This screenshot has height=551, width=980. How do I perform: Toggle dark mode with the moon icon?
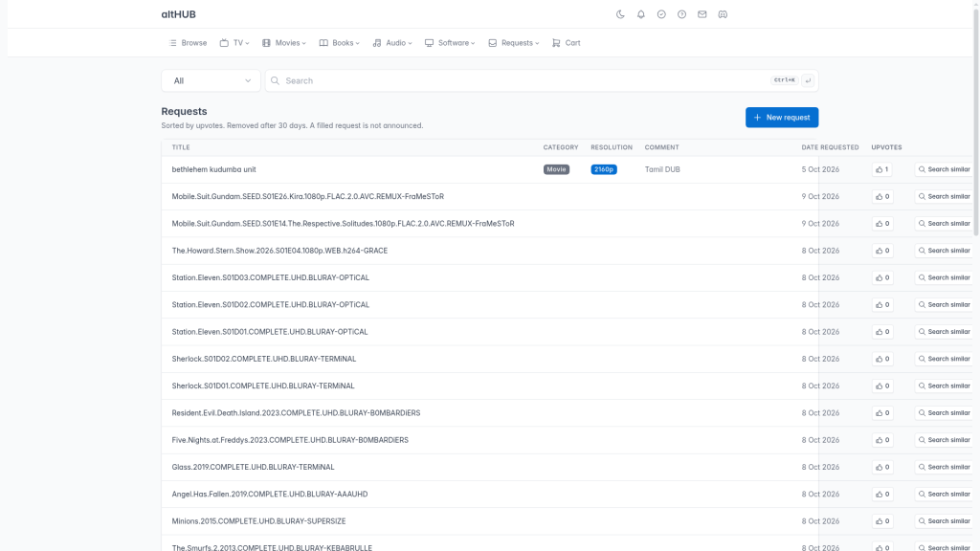[x=620, y=14]
